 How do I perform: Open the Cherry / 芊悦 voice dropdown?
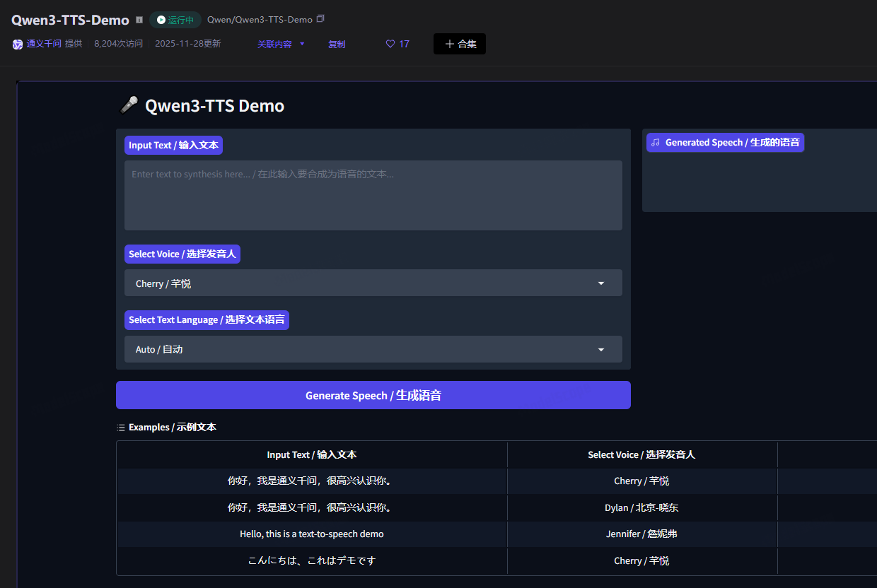click(373, 283)
